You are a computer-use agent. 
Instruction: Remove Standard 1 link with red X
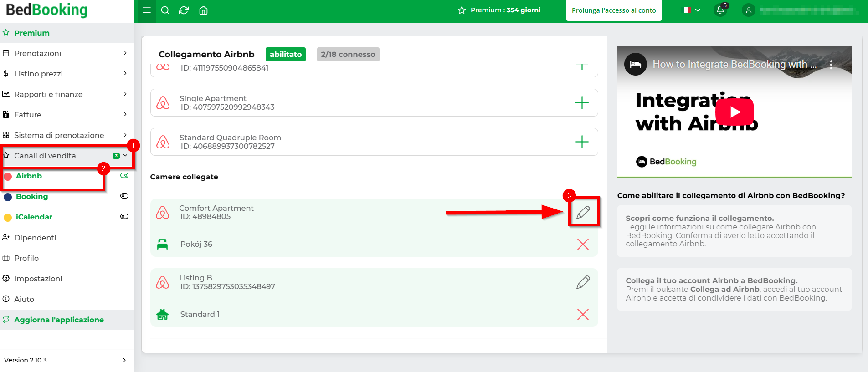coord(583,314)
